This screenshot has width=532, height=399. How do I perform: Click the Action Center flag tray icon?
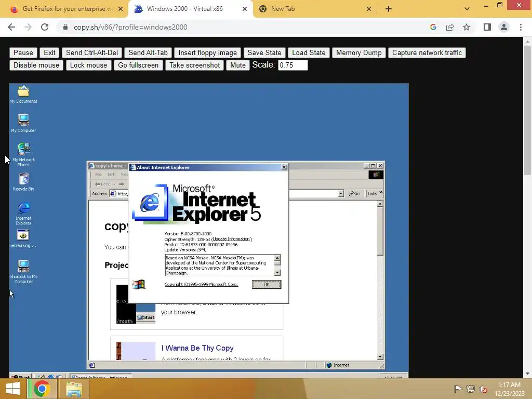click(x=458, y=389)
